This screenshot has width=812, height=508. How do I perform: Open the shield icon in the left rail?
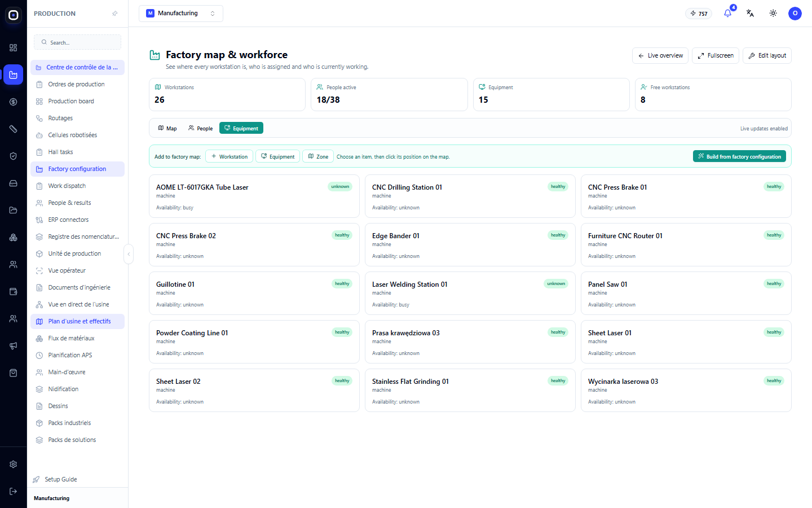tap(14, 156)
